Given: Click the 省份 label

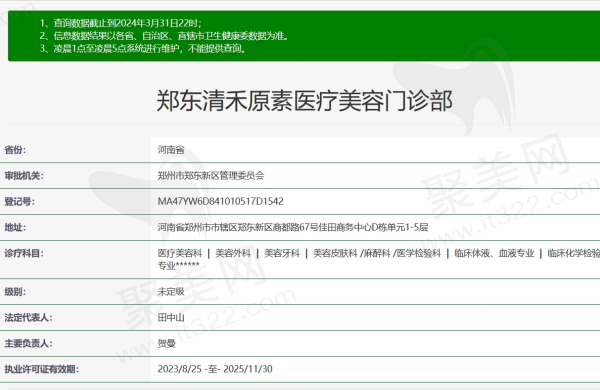Looking at the screenshot, I should tap(15, 150).
